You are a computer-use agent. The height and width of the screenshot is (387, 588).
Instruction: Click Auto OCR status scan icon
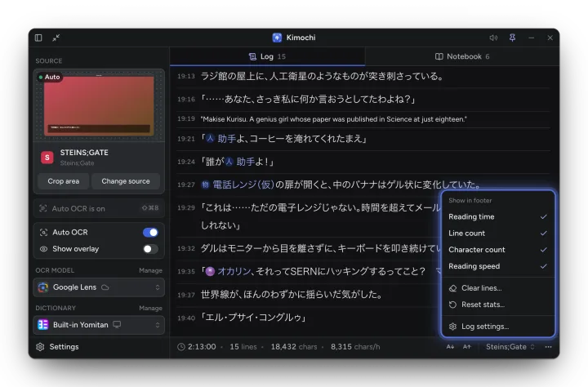43,208
